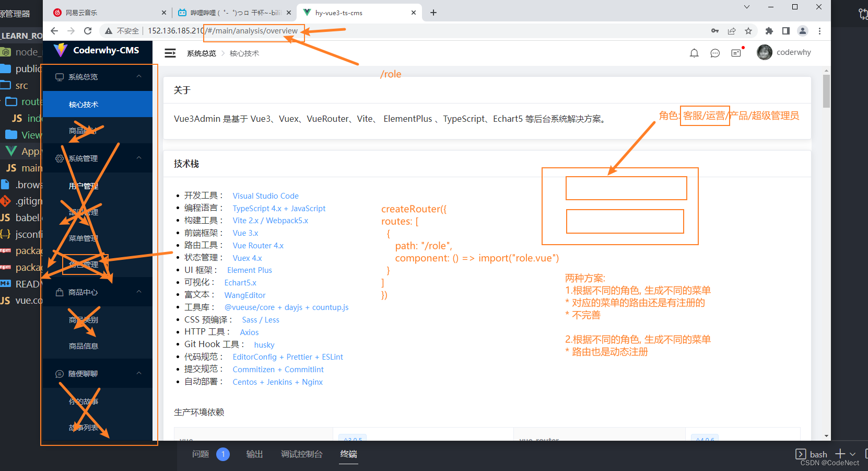Screen dimensions: 868x471
Task: Bookmark the page with the star icon
Action: click(749, 31)
